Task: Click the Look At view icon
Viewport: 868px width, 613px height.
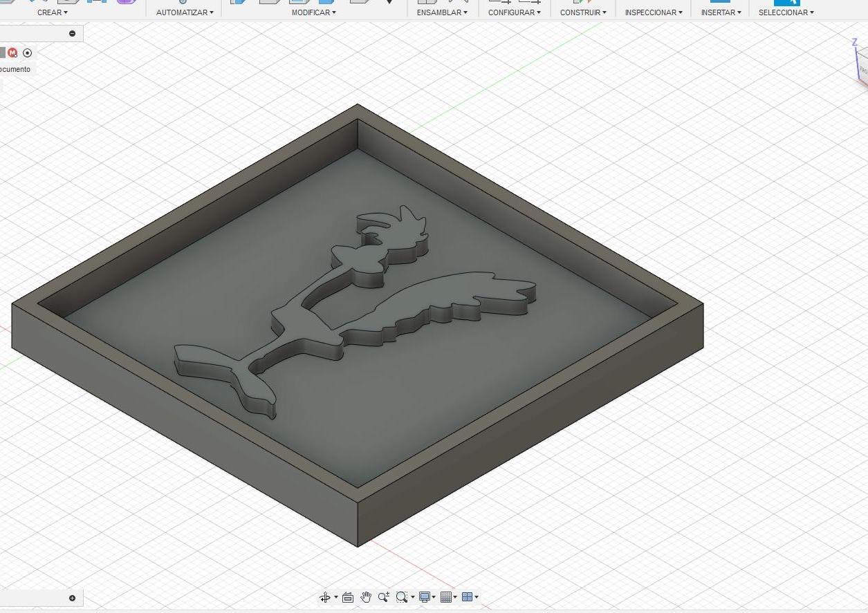Action: coord(347,597)
